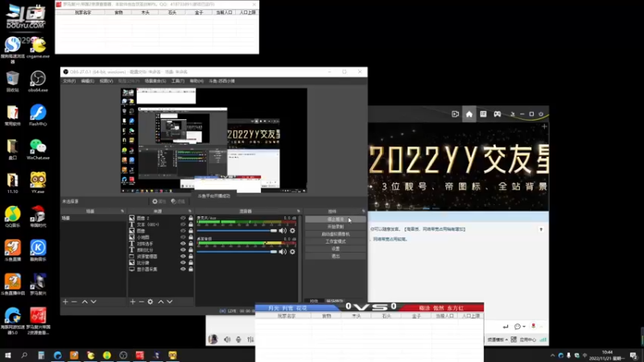
Task: Toggle visibility of the 资源管理器 source
Action: point(183,256)
